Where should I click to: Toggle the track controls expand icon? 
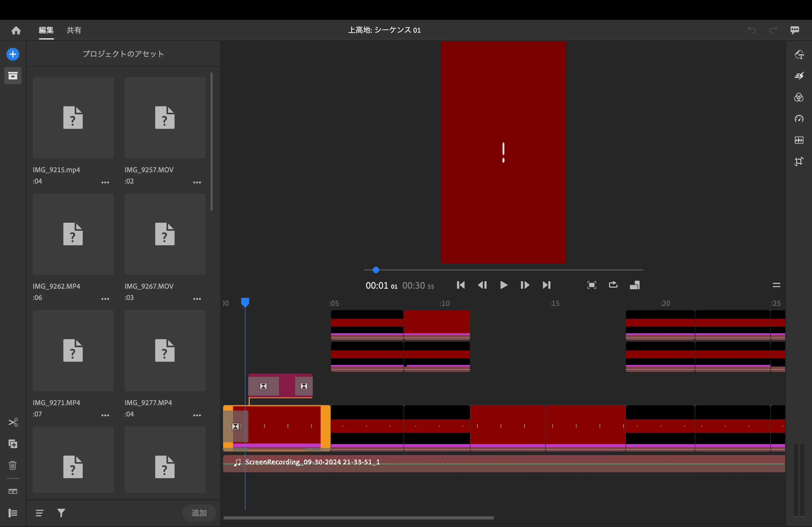coord(13,513)
